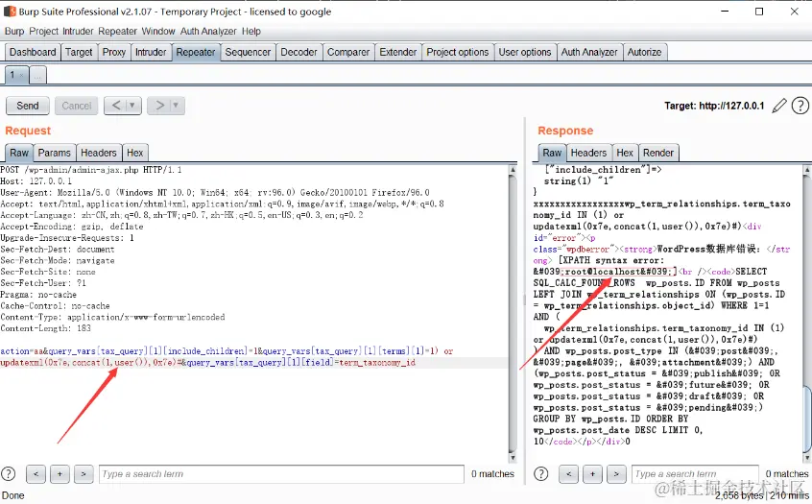Click request pane scrollbar down arrow
Image resolution: width=812 pixels, height=504 pixels.
[513, 457]
